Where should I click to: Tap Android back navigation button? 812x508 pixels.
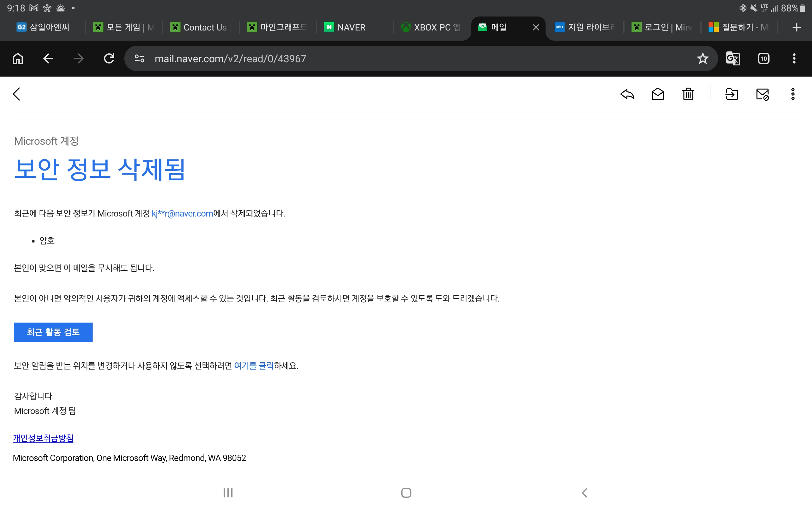(x=585, y=492)
